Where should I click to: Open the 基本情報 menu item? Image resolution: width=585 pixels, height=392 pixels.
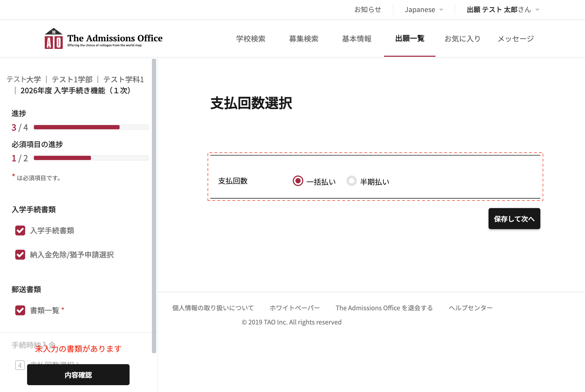tap(357, 39)
